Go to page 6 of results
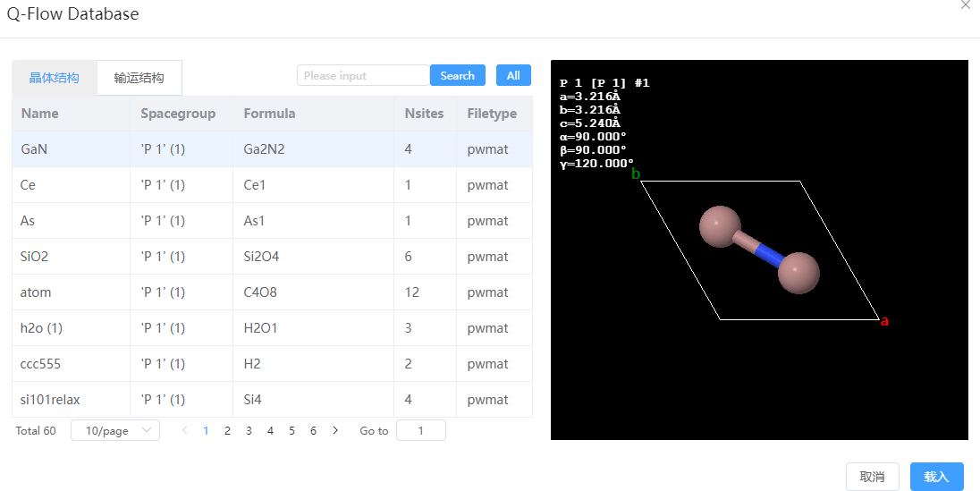The image size is (980, 491). coord(313,430)
